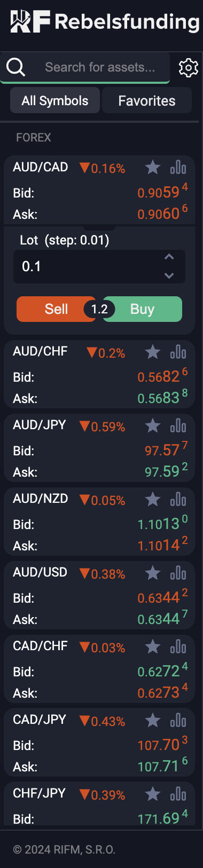Open the chart icon for AUD/CAD
Image resolution: width=203 pixels, height=868 pixels.
click(178, 168)
